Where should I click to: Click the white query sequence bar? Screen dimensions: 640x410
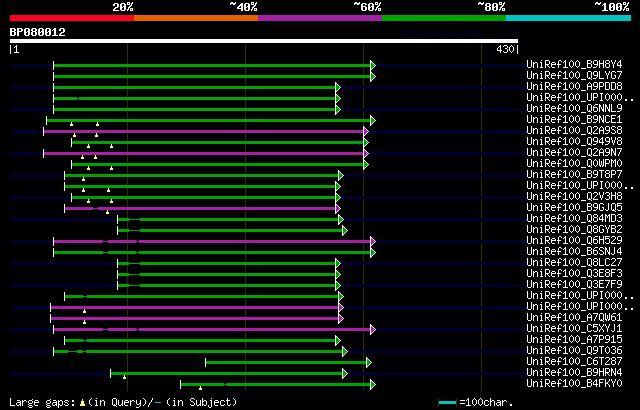[264, 41]
